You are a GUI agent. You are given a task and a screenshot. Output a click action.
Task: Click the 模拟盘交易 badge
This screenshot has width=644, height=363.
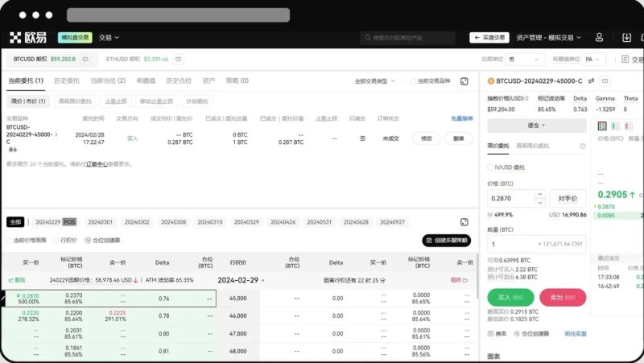pyautogui.click(x=75, y=37)
